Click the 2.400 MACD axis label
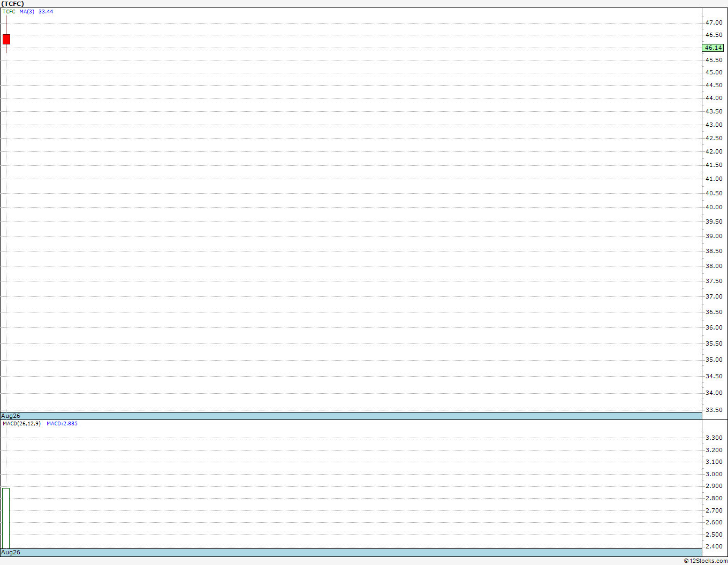The width and height of the screenshot is (728, 565). coord(714,546)
